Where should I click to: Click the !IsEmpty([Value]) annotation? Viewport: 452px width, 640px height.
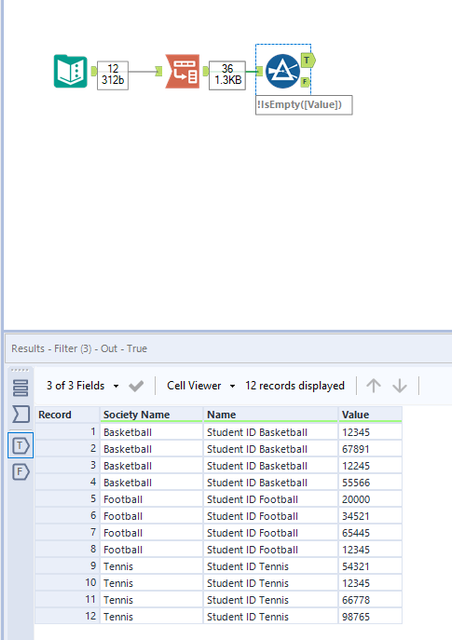click(x=304, y=105)
